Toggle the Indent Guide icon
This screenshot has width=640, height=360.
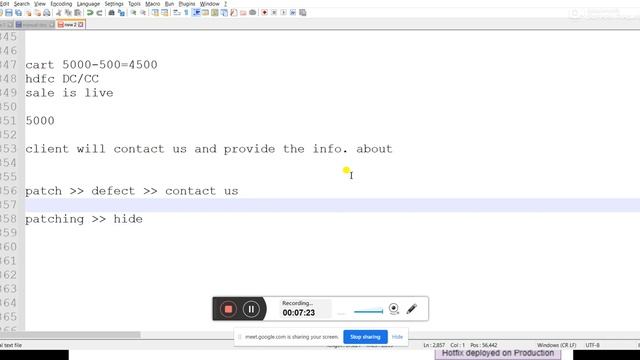[x=196, y=13]
